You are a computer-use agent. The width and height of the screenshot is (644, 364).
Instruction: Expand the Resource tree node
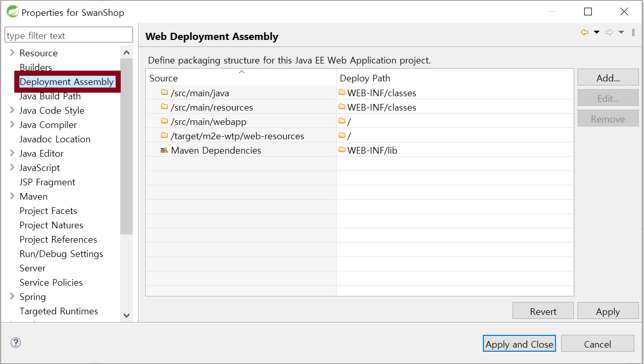(12, 53)
